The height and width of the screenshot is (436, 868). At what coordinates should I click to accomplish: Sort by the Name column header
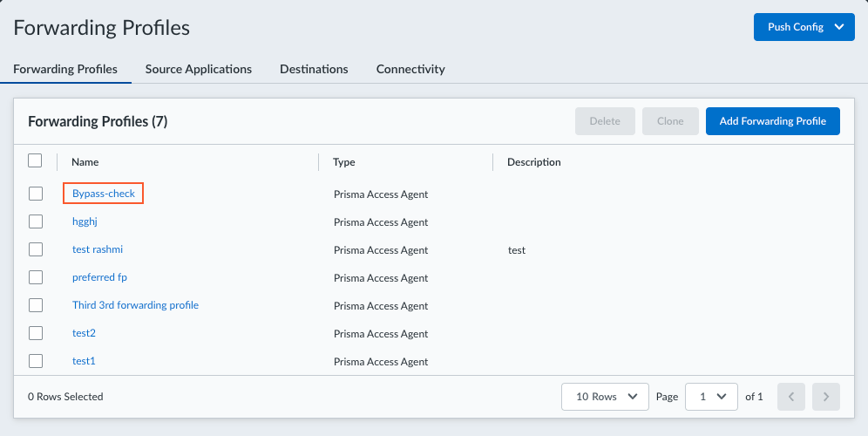(85, 162)
